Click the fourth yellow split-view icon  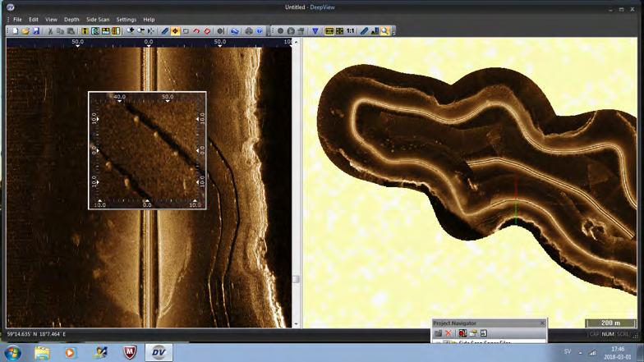click(x=117, y=31)
